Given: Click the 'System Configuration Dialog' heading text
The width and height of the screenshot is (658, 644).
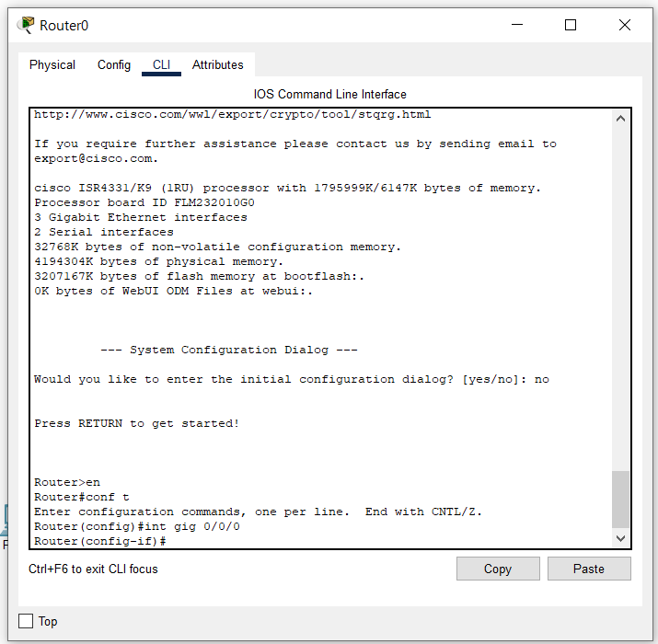Looking at the screenshot, I should [229, 350].
